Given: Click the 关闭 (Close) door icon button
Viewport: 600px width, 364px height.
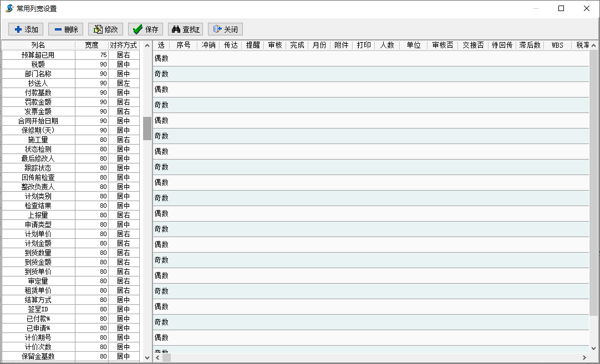Looking at the screenshot, I should point(225,29).
